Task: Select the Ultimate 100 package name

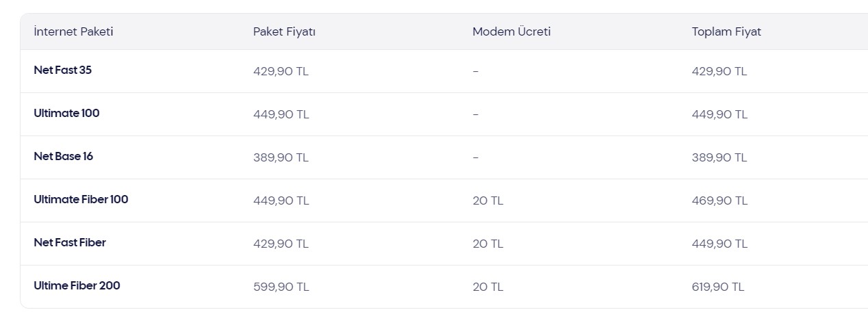Action: [x=66, y=113]
